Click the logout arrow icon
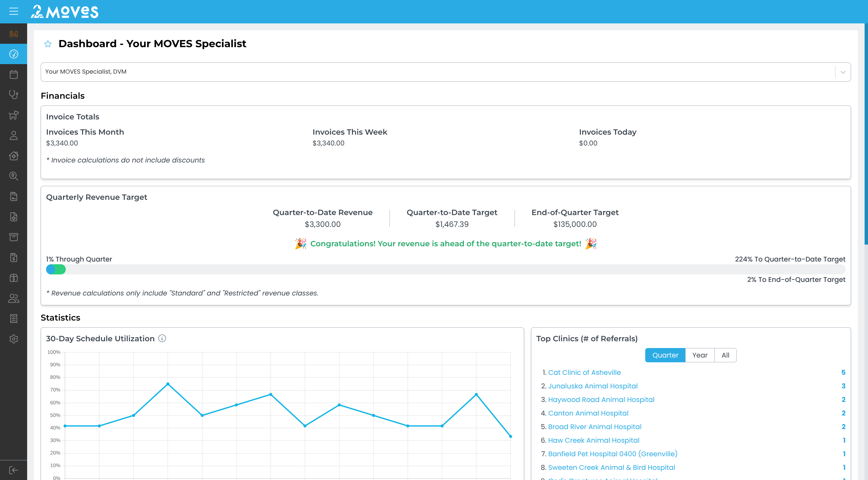This screenshot has width=868, height=480. click(14, 470)
